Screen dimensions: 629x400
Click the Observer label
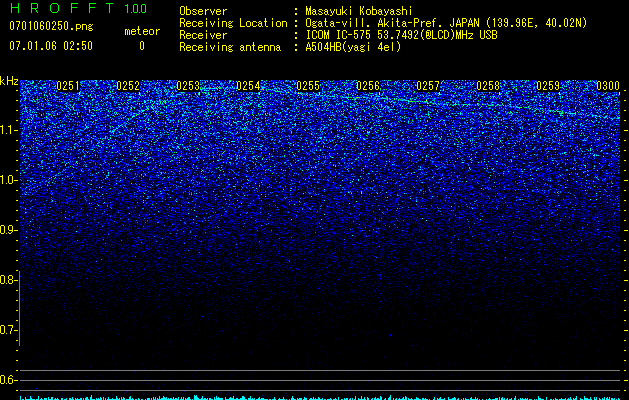[203, 11]
